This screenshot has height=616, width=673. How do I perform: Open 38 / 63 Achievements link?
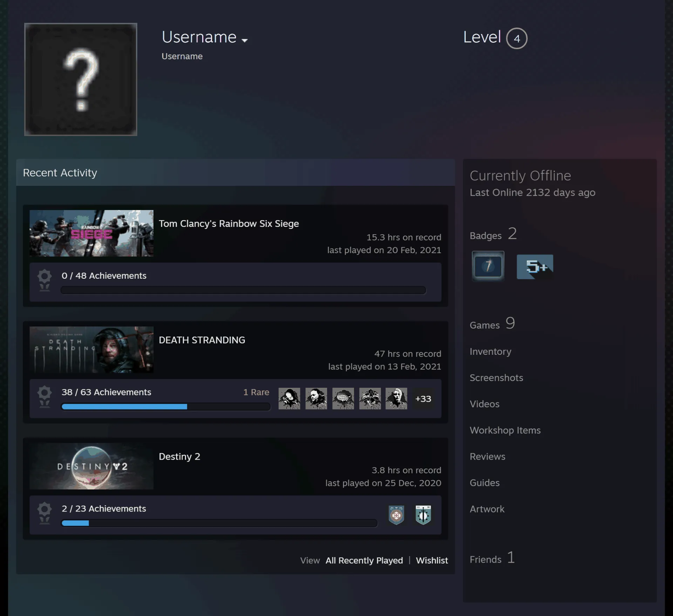pyautogui.click(x=107, y=392)
